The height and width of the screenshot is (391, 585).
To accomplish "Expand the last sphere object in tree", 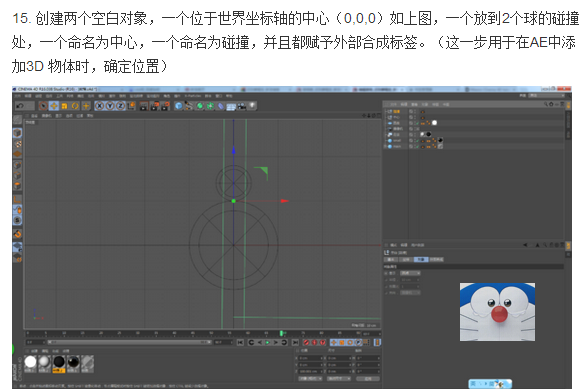I will pos(386,147).
